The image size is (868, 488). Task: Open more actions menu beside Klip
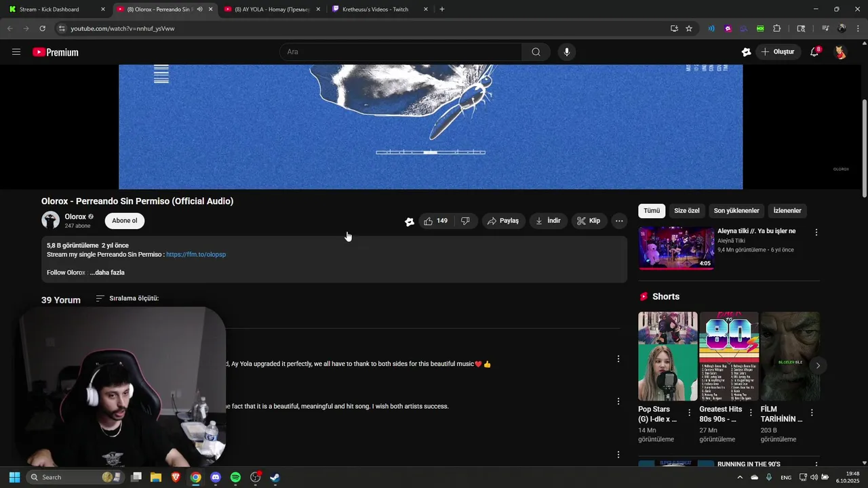click(x=619, y=221)
